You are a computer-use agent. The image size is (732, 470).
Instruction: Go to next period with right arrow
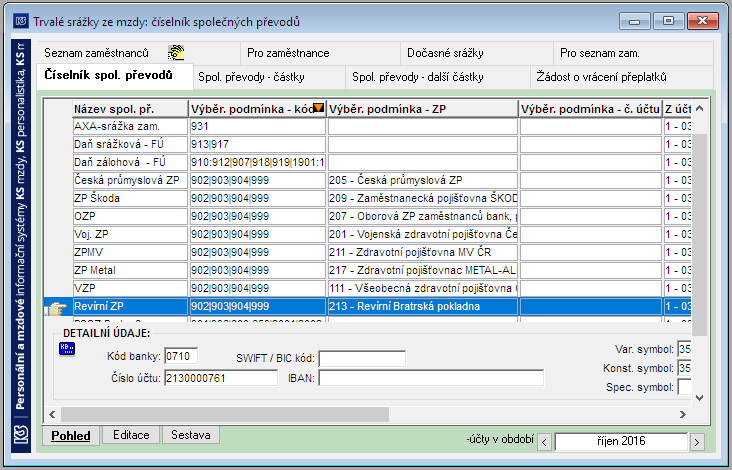697,442
